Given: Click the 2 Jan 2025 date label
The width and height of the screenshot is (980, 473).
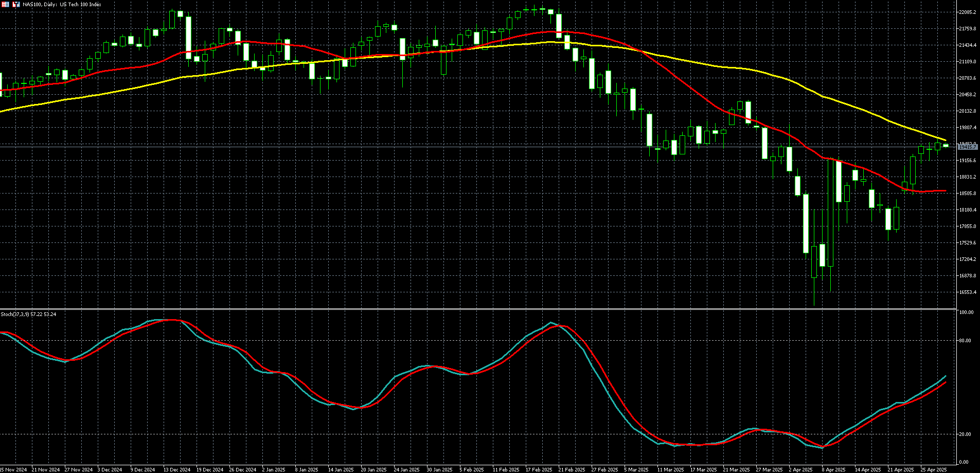Looking at the screenshot, I should [x=274, y=470].
